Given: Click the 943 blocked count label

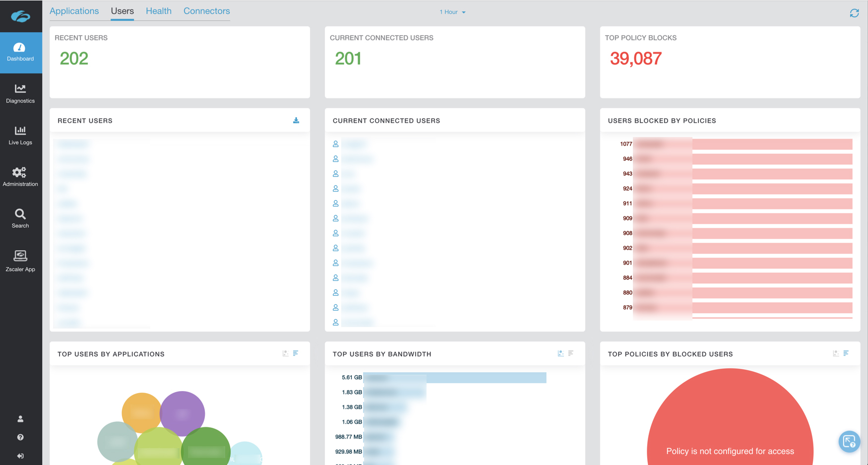Looking at the screenshot, I should (627, 174).
